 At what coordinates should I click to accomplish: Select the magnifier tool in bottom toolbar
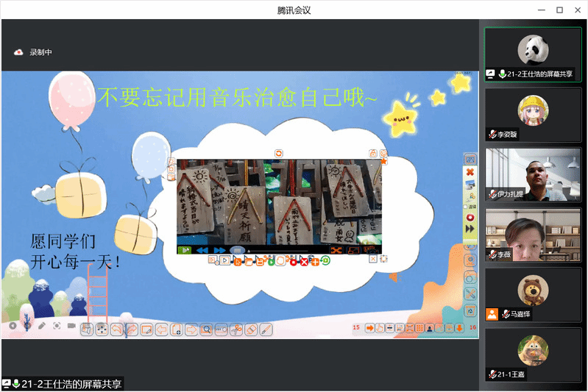207,329
